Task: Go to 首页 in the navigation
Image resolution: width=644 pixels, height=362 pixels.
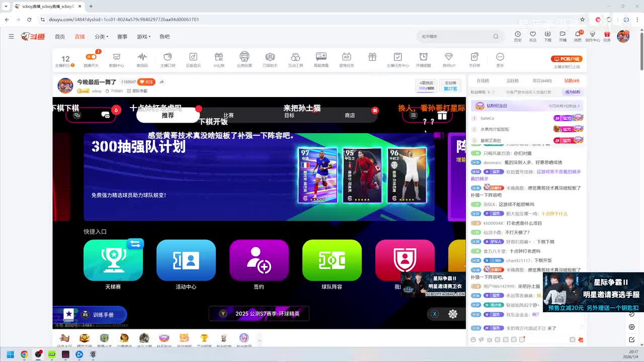Action: pyautogui.click(x=60, y=37)
